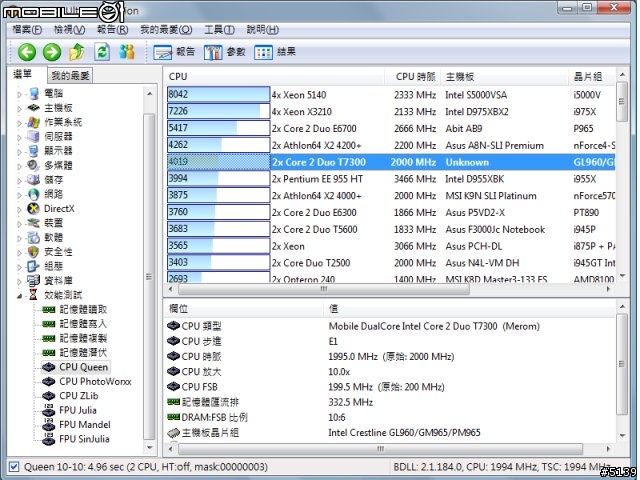Screen dimensions: 640x480
Task: Select the 網路 network globe icon
Action: click(x=33, y=194)
